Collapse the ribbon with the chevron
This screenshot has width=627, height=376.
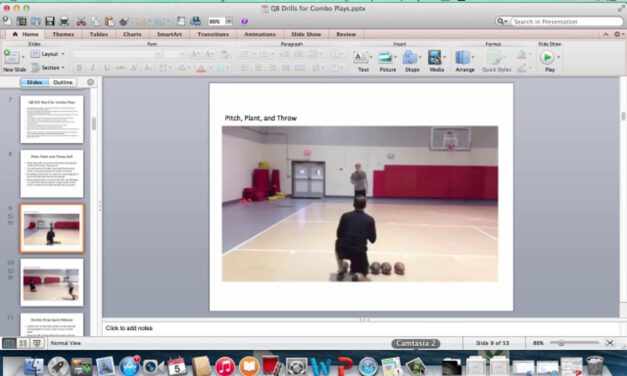point(606,34)
